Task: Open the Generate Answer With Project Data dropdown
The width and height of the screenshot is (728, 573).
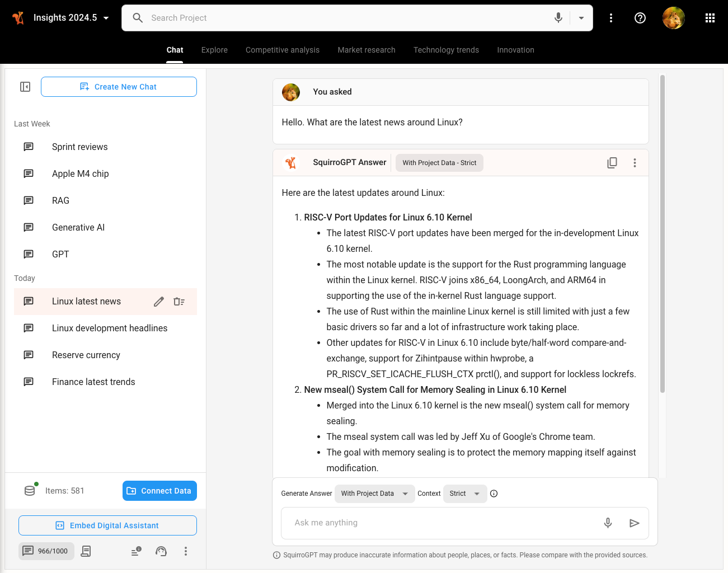Action: (374, 494)
